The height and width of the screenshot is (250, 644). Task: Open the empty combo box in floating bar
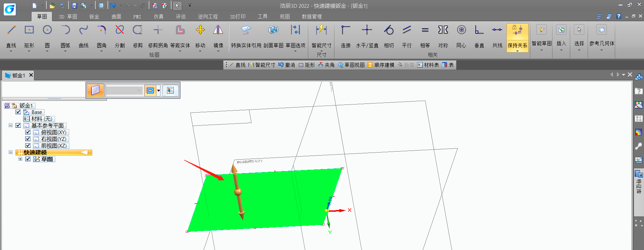click(124, 90)
